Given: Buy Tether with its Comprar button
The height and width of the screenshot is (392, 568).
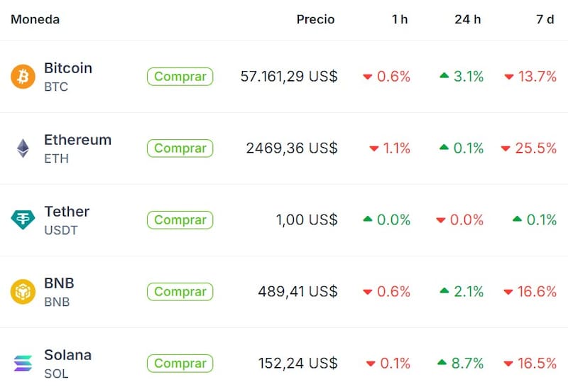Looking at the screenshot, I should [x=180, y=220].
